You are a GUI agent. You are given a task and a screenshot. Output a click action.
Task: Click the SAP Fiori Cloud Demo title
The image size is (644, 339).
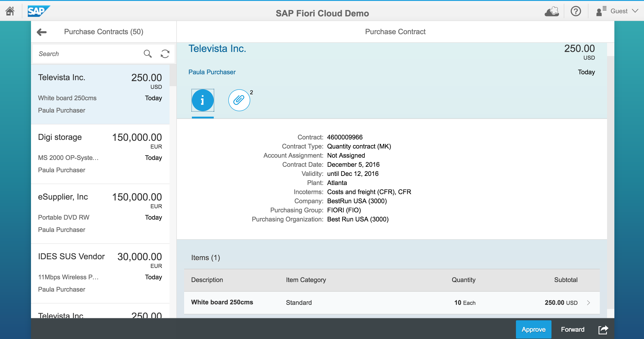(322, 13)
